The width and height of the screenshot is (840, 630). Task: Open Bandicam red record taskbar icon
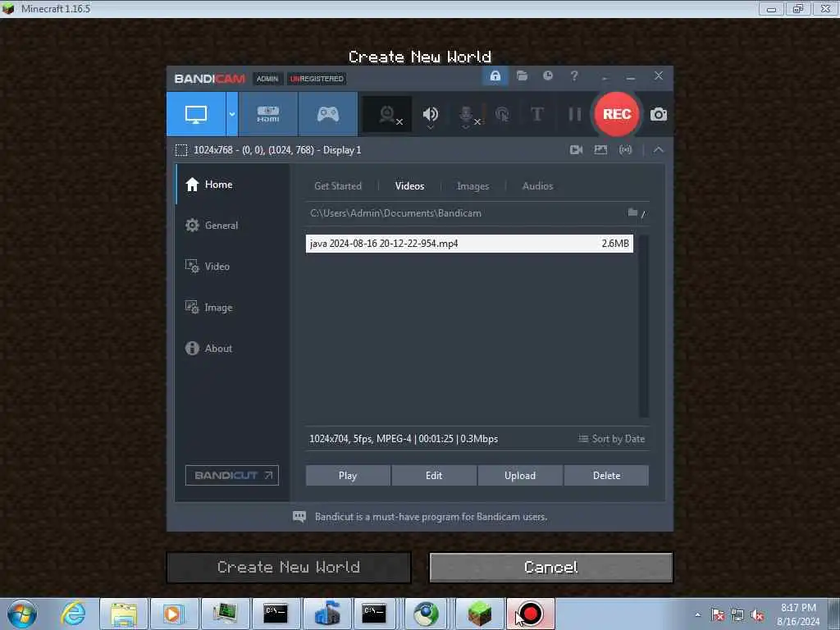[531, 614]
